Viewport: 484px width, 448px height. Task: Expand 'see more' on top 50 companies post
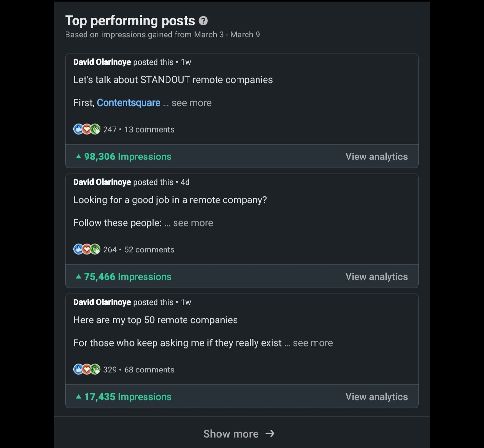[x=313, y=343]
